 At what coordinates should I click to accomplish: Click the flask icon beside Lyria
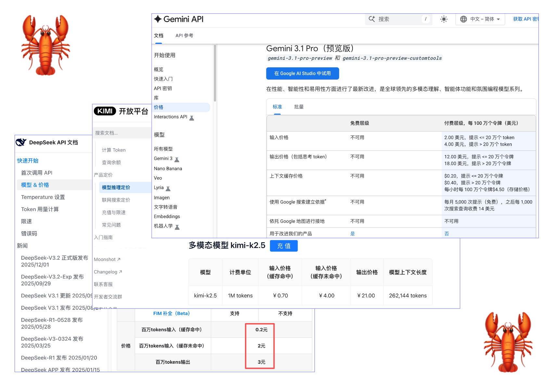coord(168,189)
